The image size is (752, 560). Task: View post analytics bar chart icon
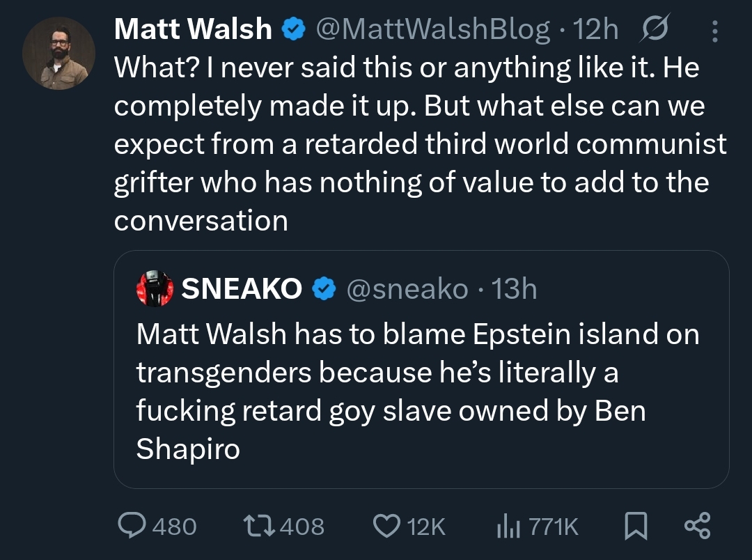tap(508, 527)
